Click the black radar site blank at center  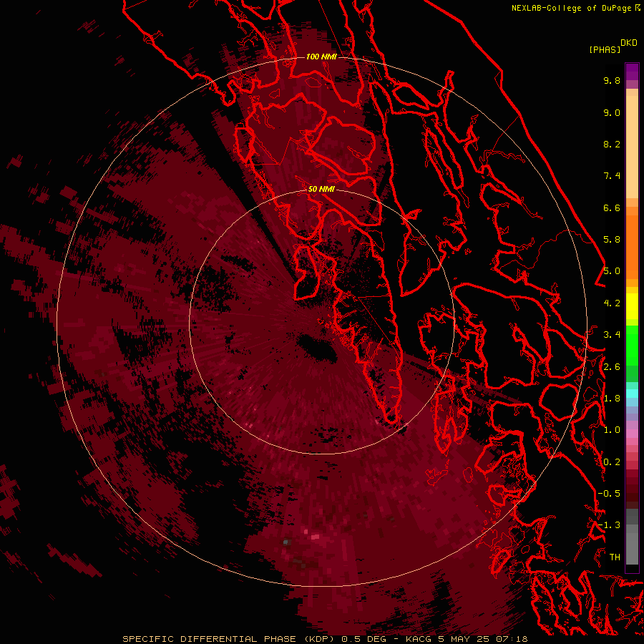(x=318, y=348)
